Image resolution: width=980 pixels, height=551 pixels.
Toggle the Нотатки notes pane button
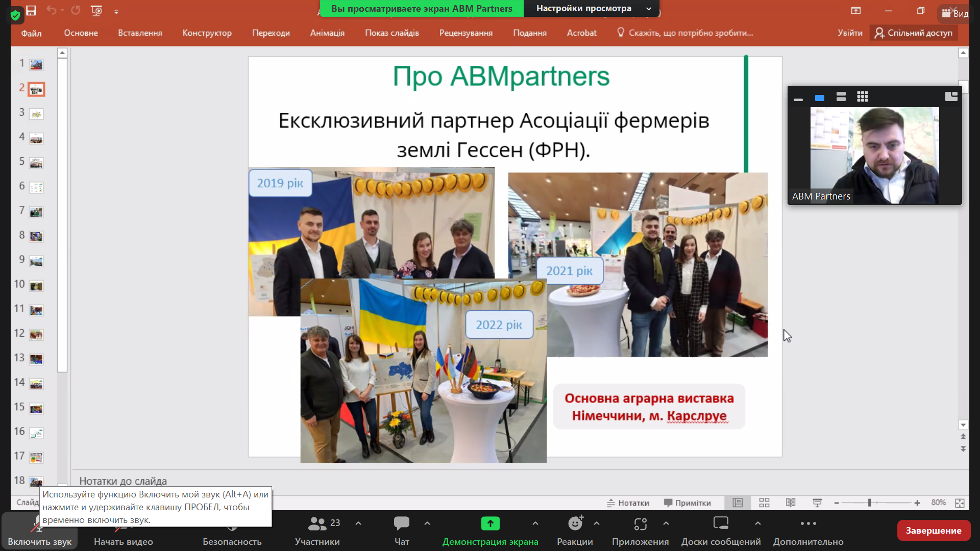pyautogui.click(x=628, y=503)
